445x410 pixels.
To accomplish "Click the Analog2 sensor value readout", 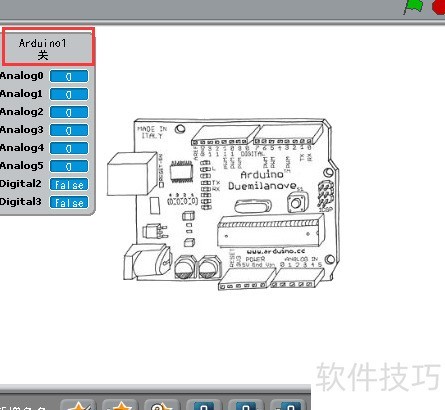I will pyautogui.click(x=69, y=112).
